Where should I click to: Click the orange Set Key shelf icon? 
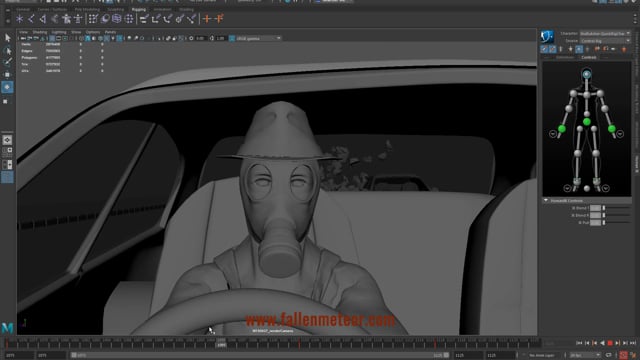pyautogui.click(x=207, y=19)
